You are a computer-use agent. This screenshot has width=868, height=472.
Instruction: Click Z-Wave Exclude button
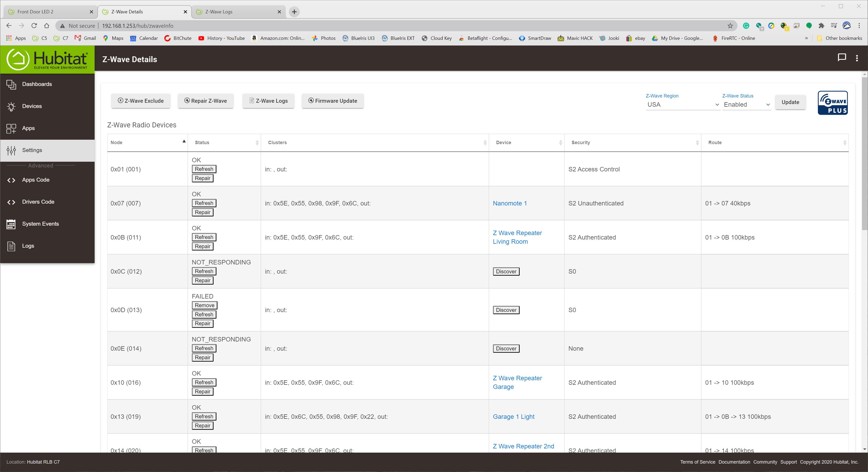tap(141, 101)
